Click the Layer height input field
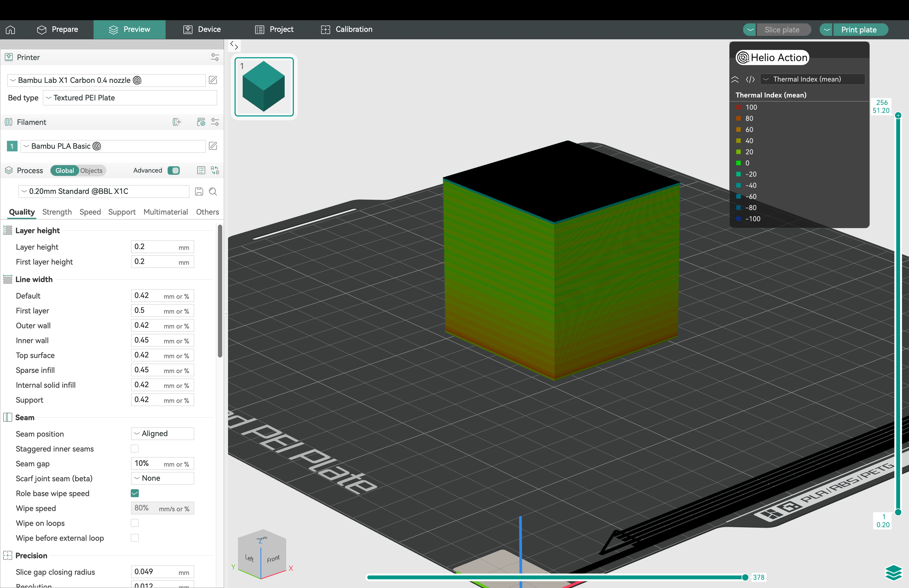This screenshot has width=909, height=588. tap(162, 247)
